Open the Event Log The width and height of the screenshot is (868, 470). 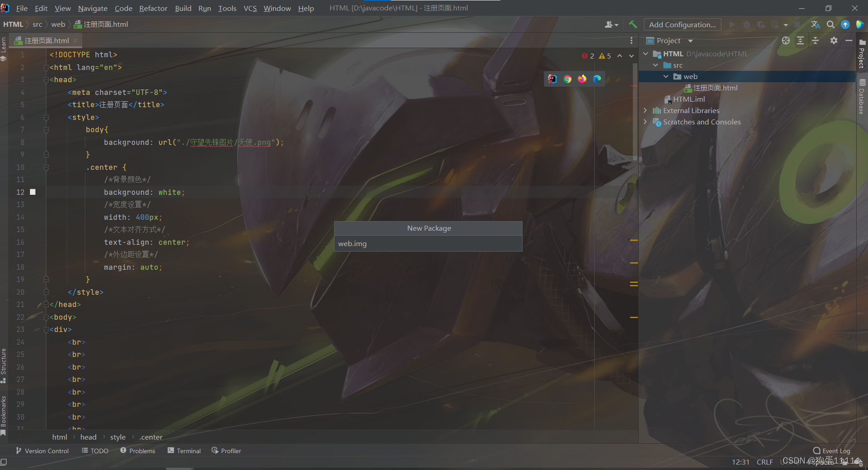coord(831,450)
